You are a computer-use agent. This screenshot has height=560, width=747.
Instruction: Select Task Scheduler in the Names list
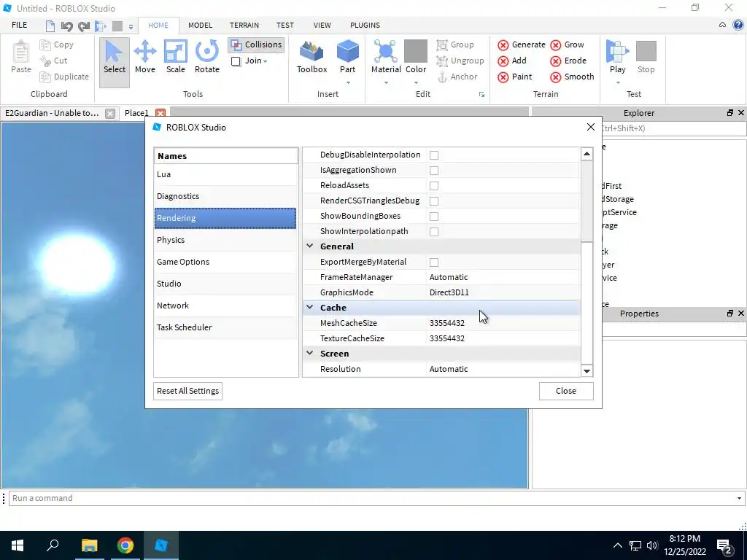coord(226,327)
